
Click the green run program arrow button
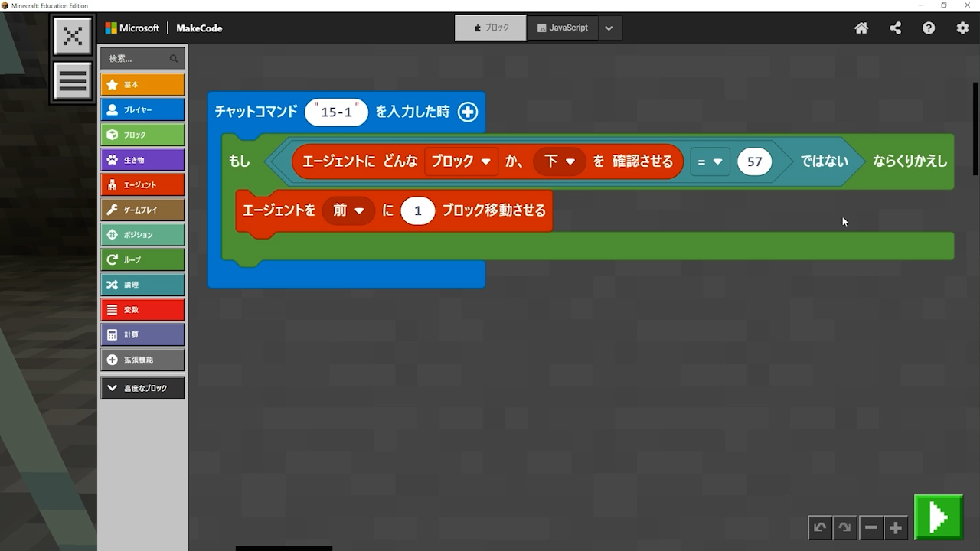(x=938, y=518)
